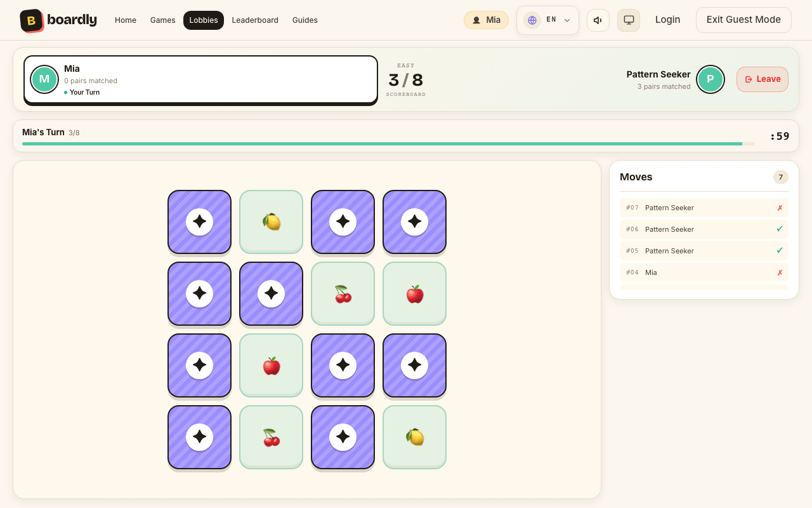Image resolution: width=812 pixels, height=508 pixels.
Task: Click the "3 pairs matched" text
Action: pos(664,86)
